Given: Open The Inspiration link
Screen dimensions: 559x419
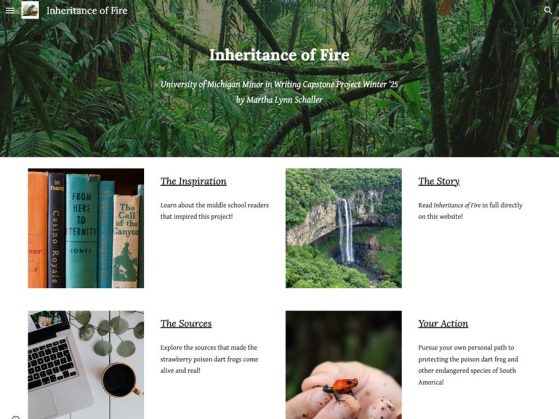Looking at the screenshot, I should pyautogui.click(x=193, y=181).
